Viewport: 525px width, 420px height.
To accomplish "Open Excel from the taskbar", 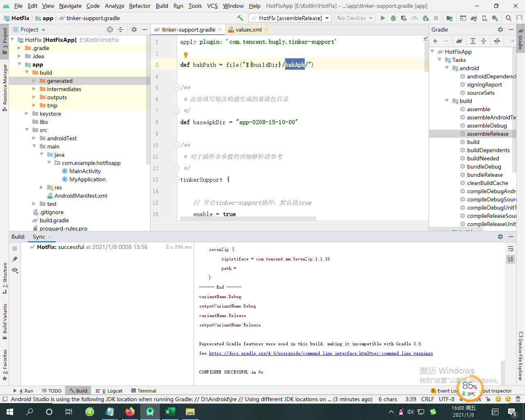I will click(170, 412).
